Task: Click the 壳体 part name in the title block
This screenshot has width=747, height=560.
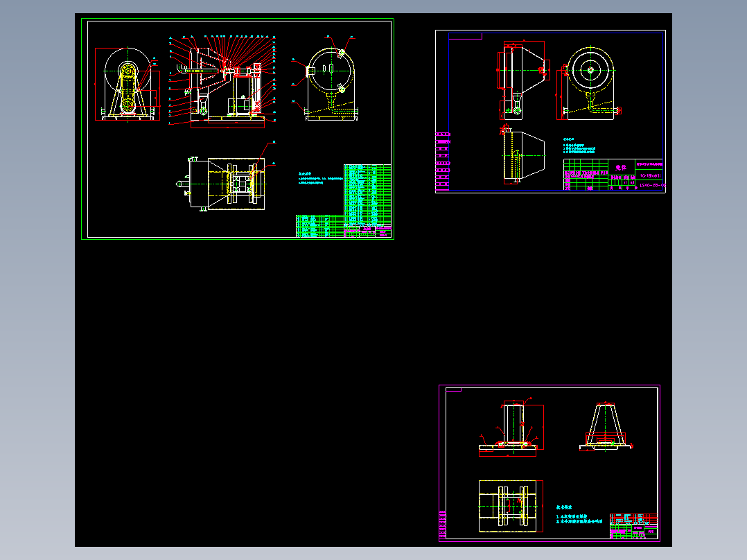Action: click(x=621, y=167)
